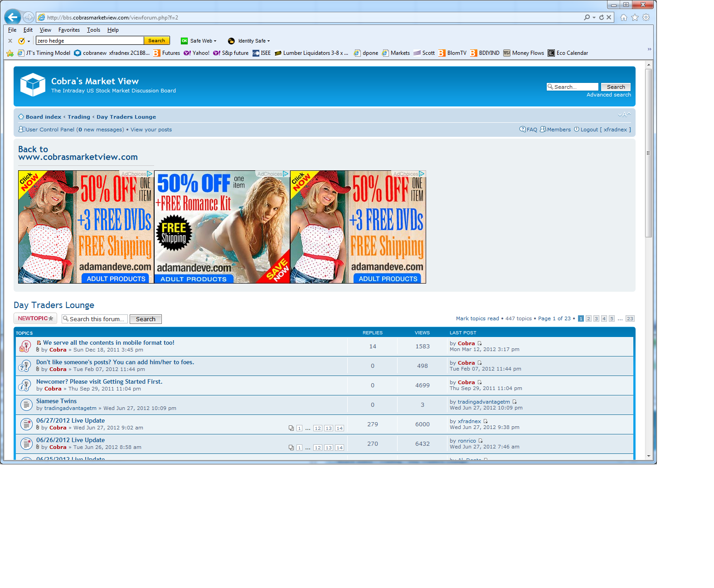Open browser Tools gear icon

pyautogui.click(x=646, y=17)
